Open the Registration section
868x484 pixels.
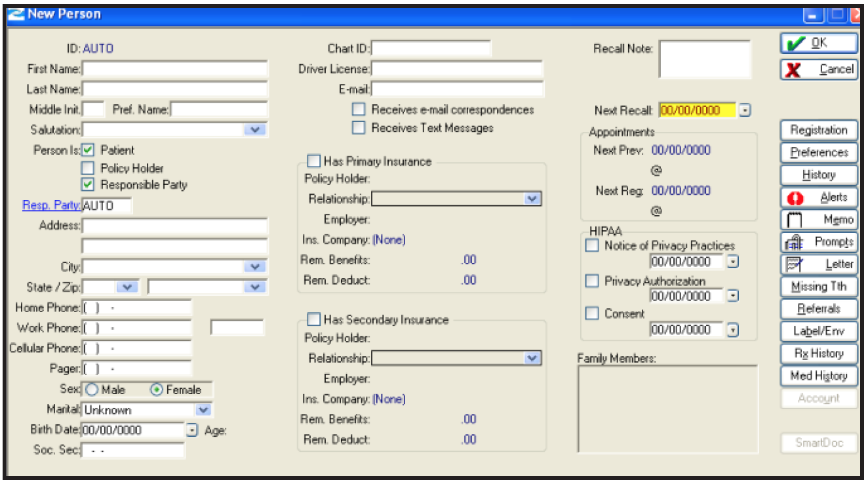point(818,131)
